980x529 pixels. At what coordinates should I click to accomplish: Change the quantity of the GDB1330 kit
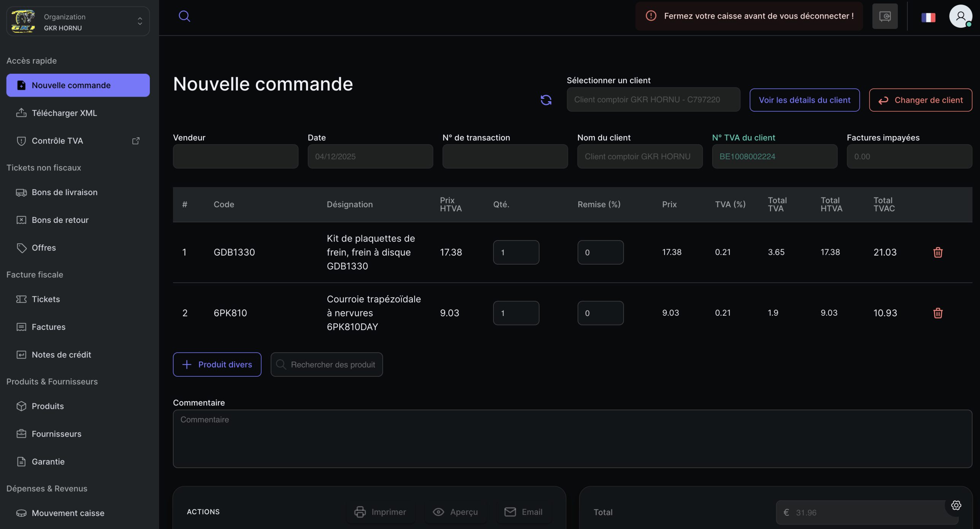tap(516, 252)
